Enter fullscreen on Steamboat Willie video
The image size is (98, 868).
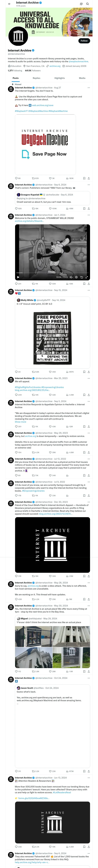click(87, 277)
